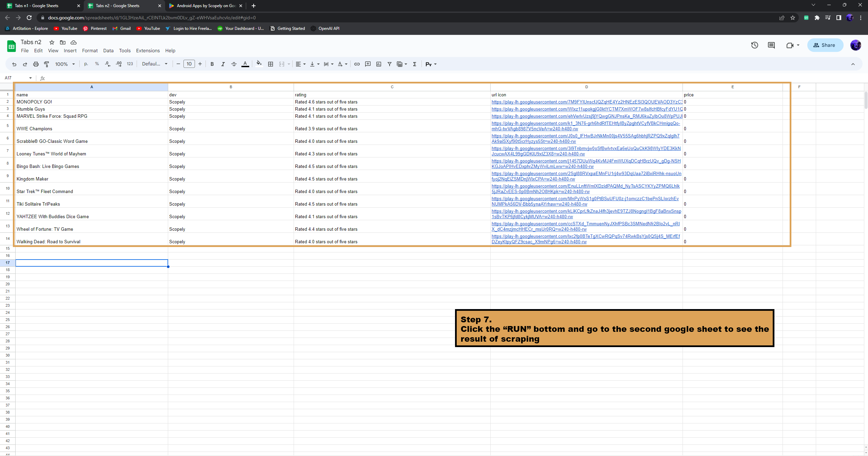The image size is (868, 456).
Task: Open the Insert menu
Action: coord(70,51)
